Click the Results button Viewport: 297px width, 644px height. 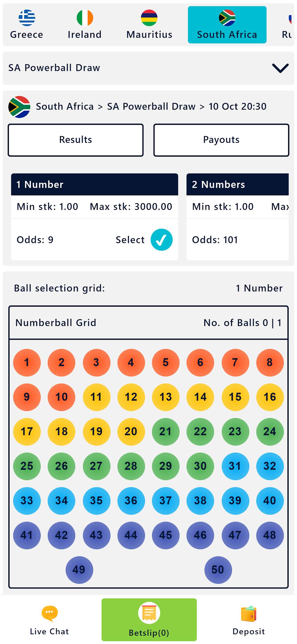(75, 139)
